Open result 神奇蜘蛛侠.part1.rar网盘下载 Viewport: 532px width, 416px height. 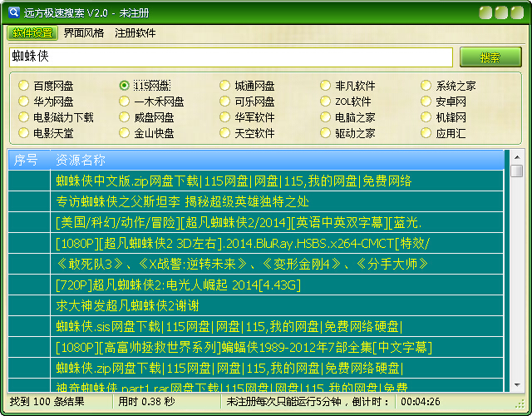coord(255,385)
